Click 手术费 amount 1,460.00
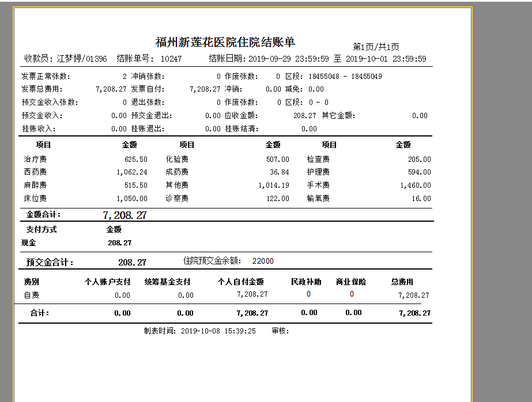 click(416, 185)
